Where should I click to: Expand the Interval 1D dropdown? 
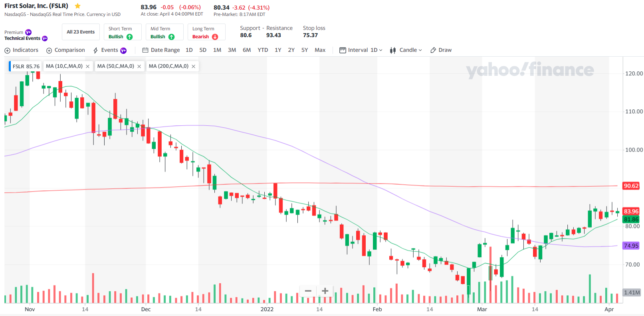click(361, 50)
